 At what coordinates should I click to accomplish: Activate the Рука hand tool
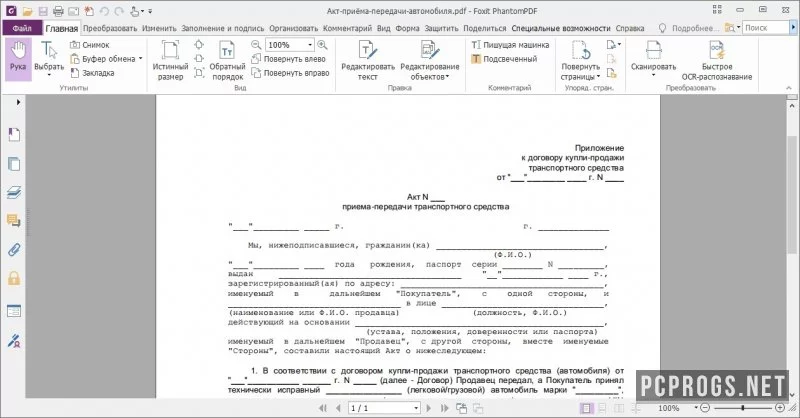18,59
